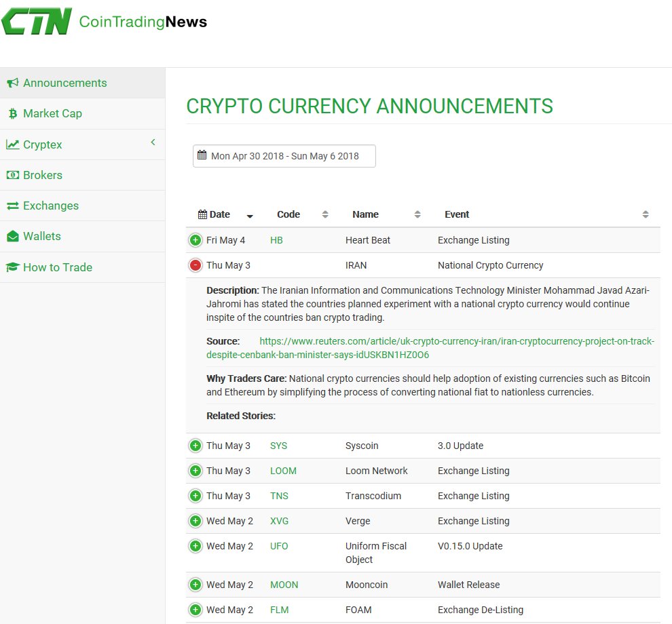
Task: Click the CTN logo
Action: coord(37,21)
